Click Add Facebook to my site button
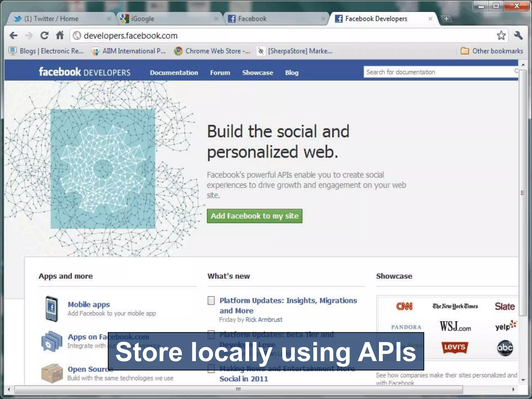Viewport: 532px width, 399px height. coord(255,216)
